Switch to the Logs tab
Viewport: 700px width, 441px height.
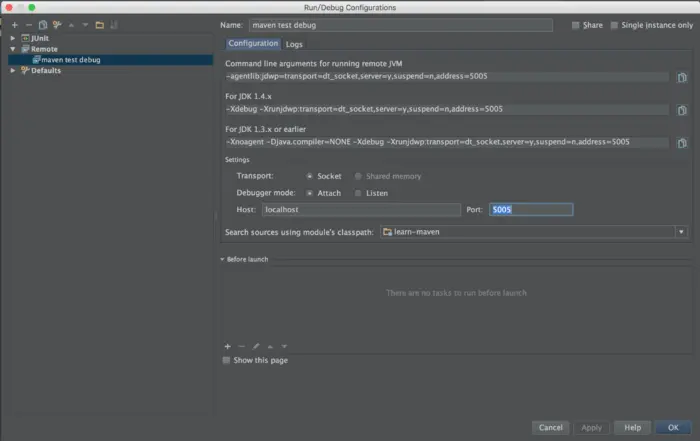click(x=294, y=44)
